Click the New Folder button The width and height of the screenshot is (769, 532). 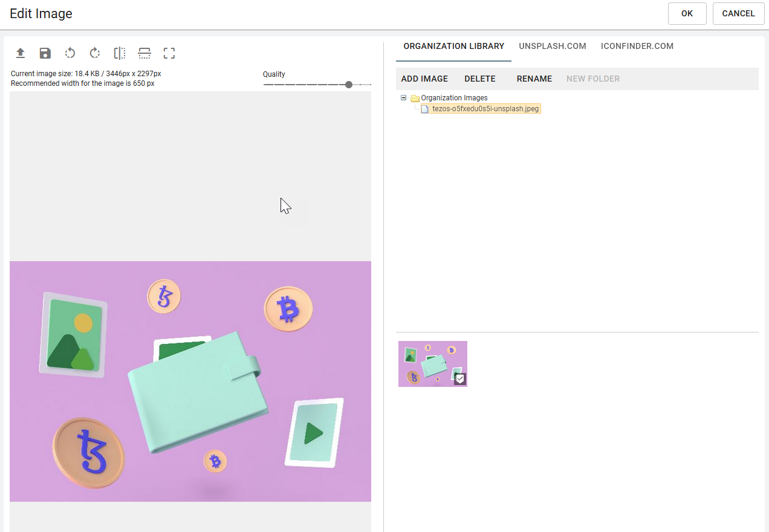click(x=593, y=79)
